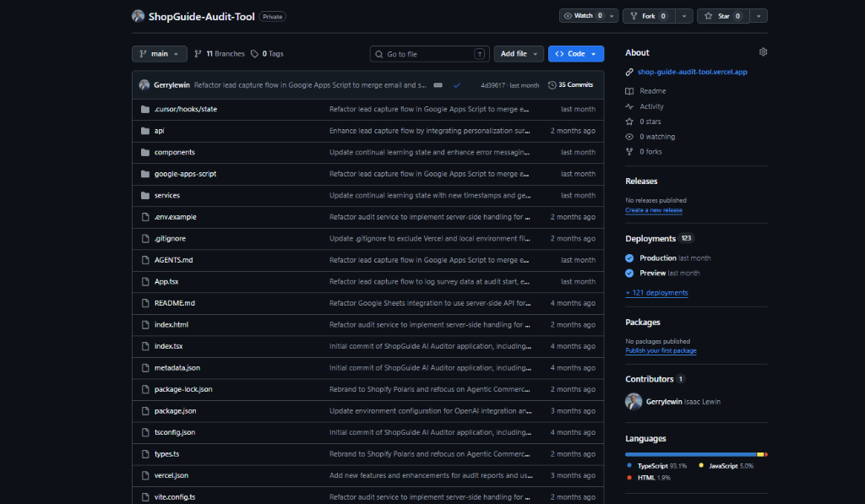Image resolution: width=865 pixels, height=504 pixels.
Task: Click the JavaScript 5.0% language entry
Action: coord(726,466)
